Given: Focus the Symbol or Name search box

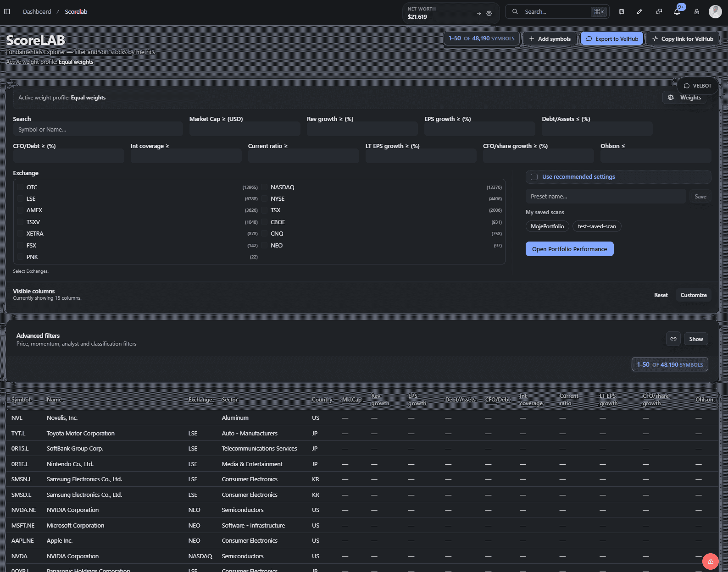Looking at the screenshot, I should point(98,129).
